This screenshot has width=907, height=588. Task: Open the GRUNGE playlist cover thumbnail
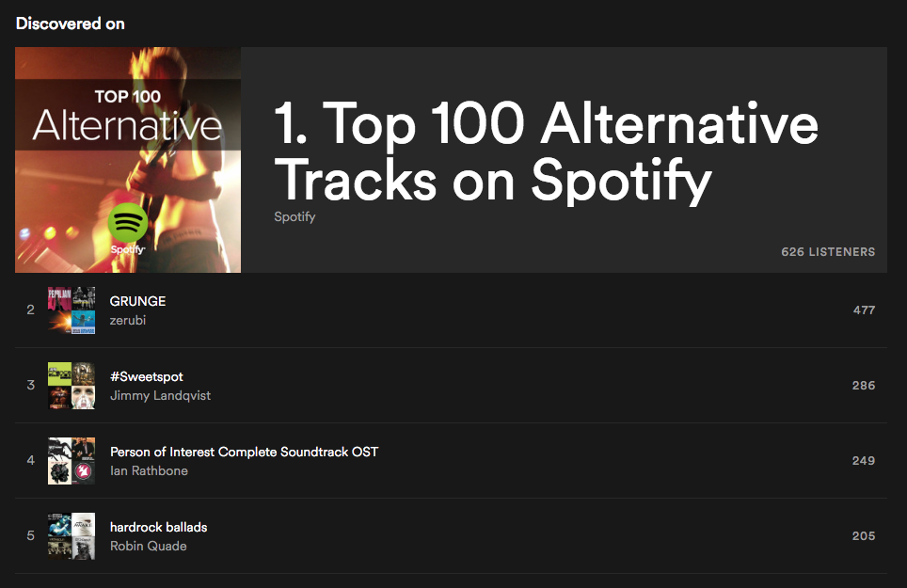click(72, 310)
